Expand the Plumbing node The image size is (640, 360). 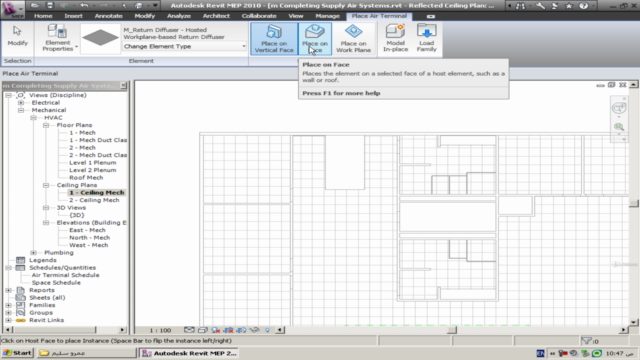(x=33, y=253)
